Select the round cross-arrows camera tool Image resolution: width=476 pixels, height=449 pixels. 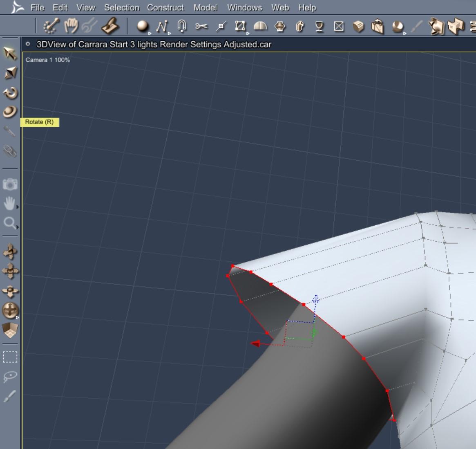pyautogui.click(x=10, y=310)
